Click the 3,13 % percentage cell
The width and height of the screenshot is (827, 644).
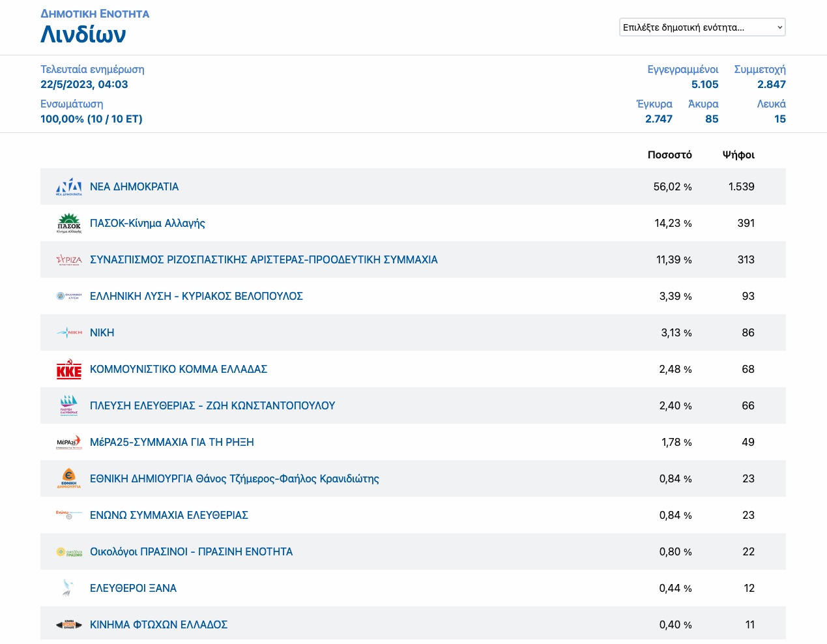pyautogui.click(x=676, y=332)
